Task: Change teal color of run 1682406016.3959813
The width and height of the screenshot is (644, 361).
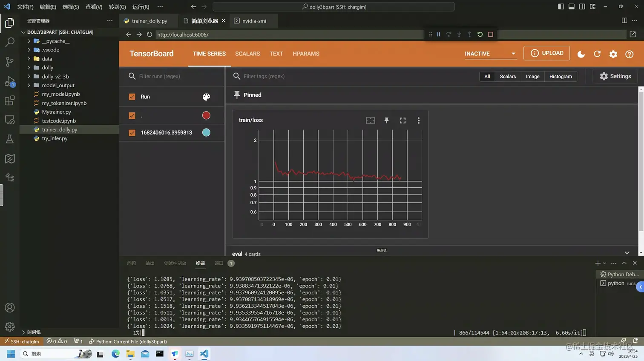Action: [206, 132]
